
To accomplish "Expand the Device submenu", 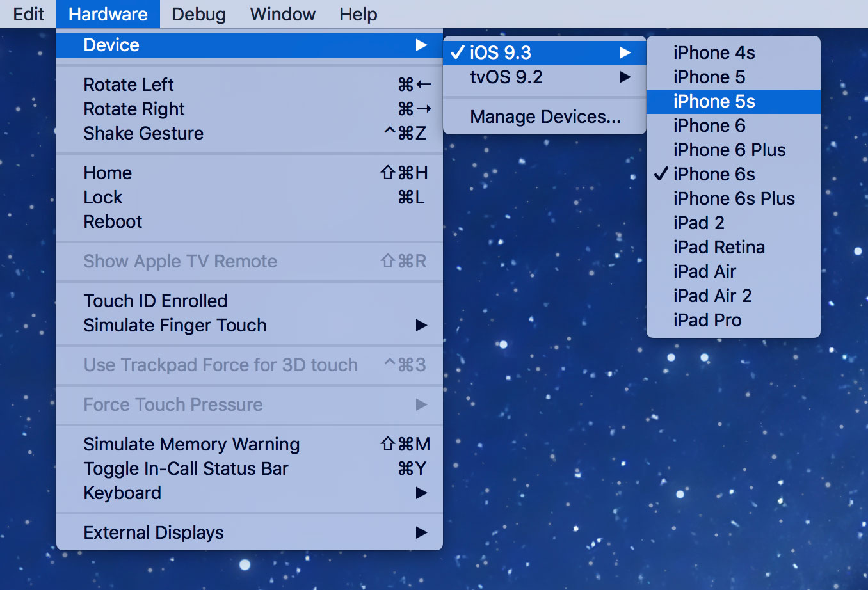I will point(250,45).
